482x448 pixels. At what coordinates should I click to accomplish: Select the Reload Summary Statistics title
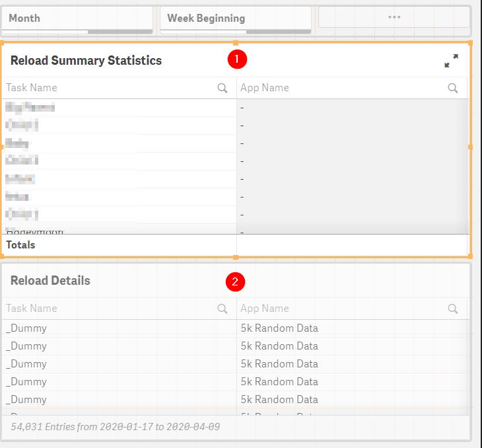(x=86, y=60)
